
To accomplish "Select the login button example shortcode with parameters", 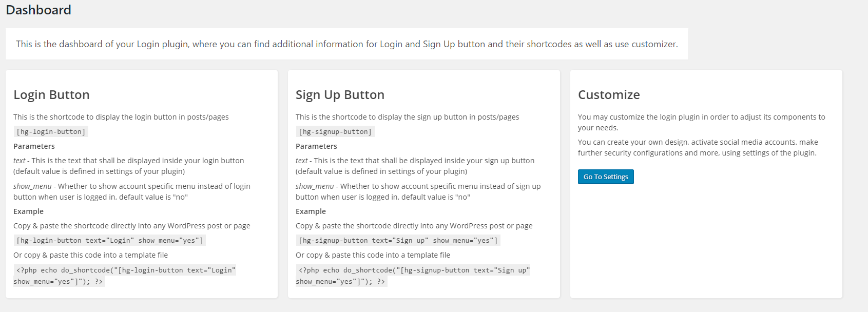I will coord(110,240).
